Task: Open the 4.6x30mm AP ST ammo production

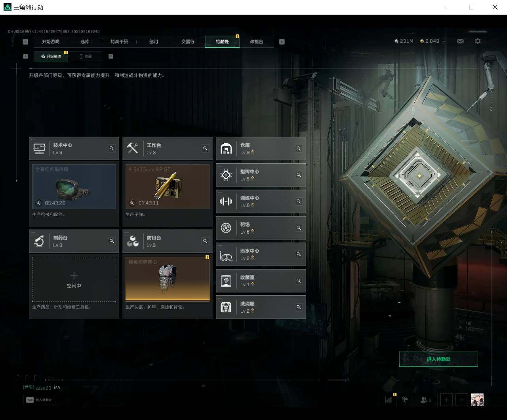Action: 168,186
